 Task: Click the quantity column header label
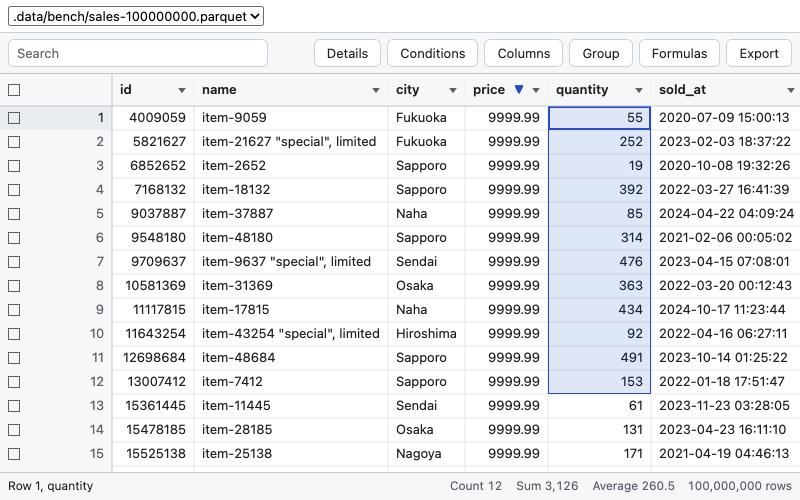coord(582,90)
